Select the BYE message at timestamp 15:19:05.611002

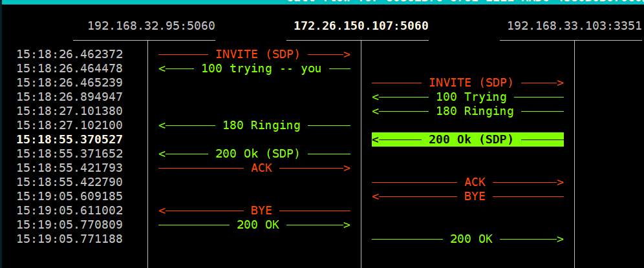261,211
